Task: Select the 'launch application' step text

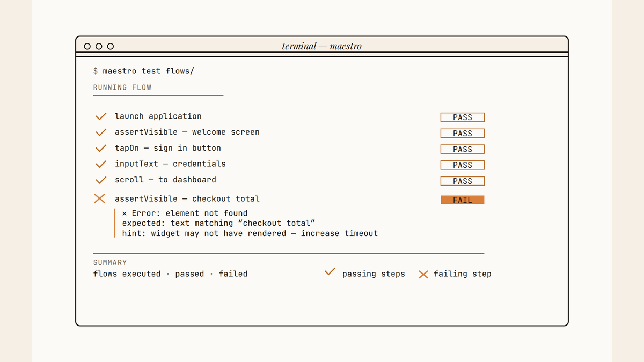Action: (158, 116)
